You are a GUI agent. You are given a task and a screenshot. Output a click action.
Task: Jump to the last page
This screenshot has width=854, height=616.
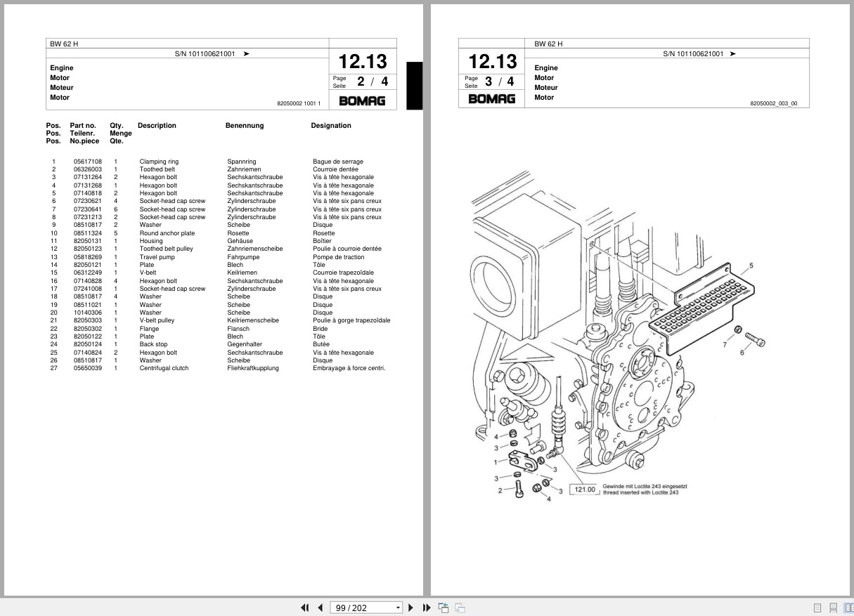(x=427, y=608)
